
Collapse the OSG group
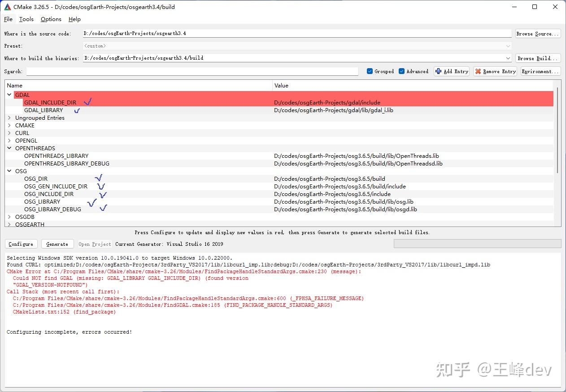tap(9, 171)
